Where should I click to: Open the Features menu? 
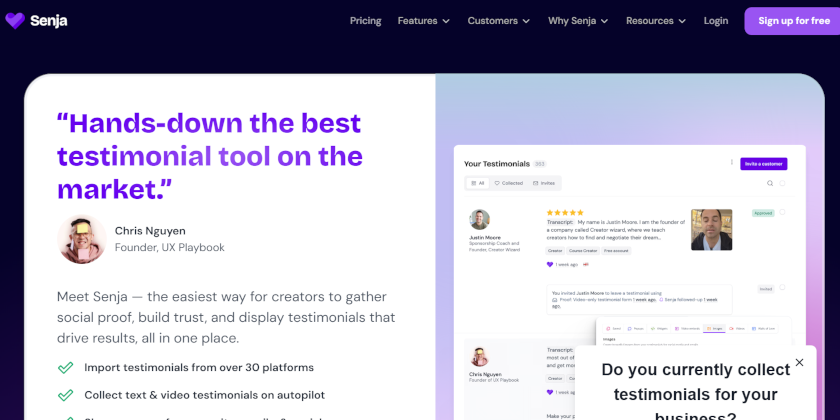[x=424, y=21]
